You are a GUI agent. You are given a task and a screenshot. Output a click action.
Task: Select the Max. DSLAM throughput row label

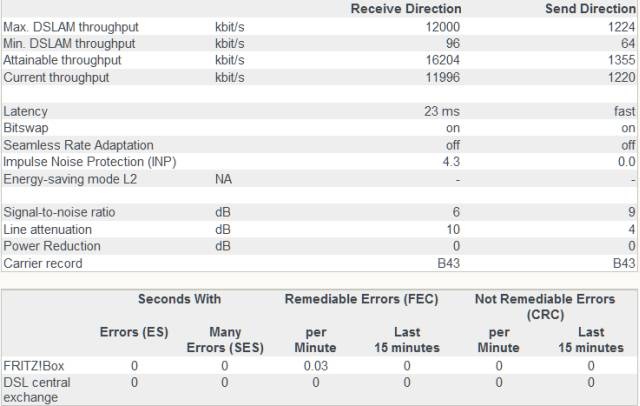(70, 26)
